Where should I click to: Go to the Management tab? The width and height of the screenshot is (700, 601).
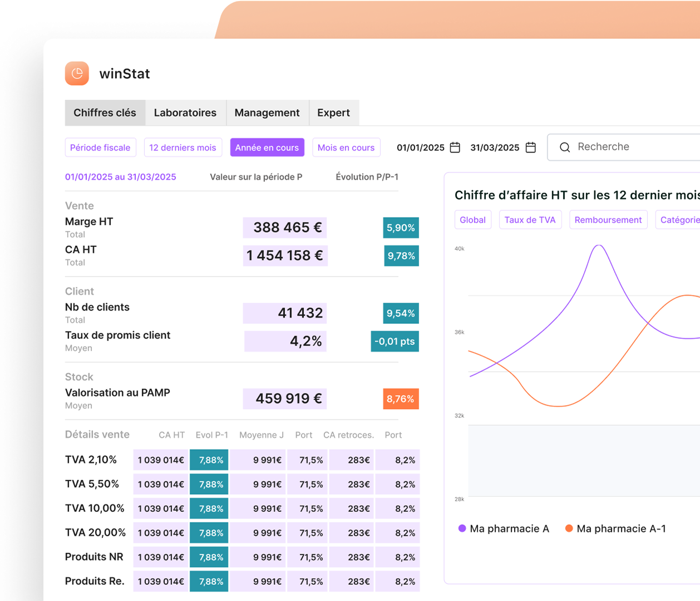pos(267,113)
